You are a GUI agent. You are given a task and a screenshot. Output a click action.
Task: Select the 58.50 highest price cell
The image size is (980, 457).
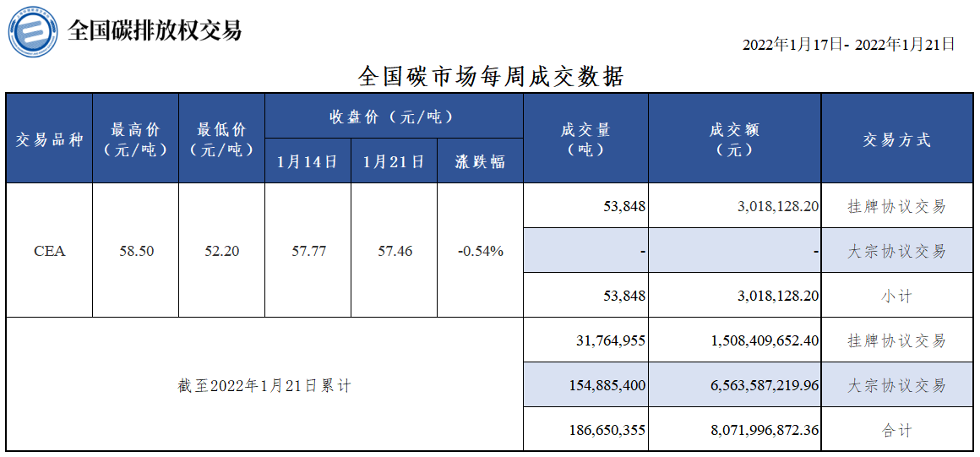point(136,251)
